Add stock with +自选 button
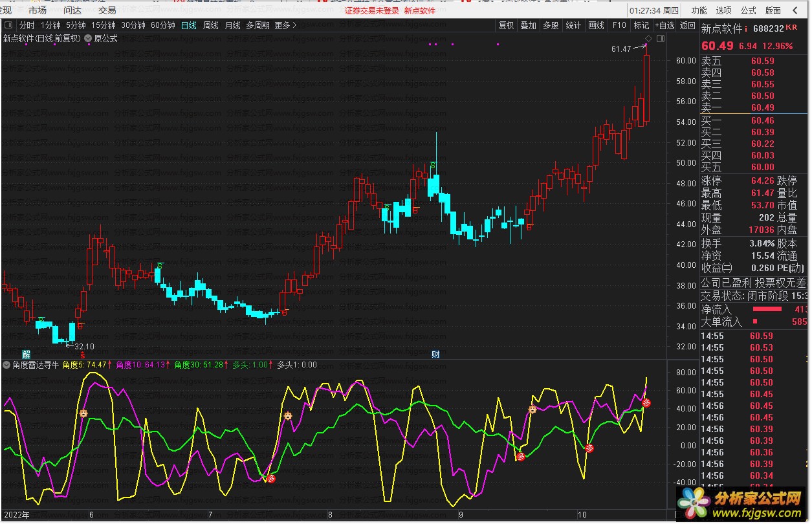The image size is (812, 524). pyautogui.click(x=664, y=25)
